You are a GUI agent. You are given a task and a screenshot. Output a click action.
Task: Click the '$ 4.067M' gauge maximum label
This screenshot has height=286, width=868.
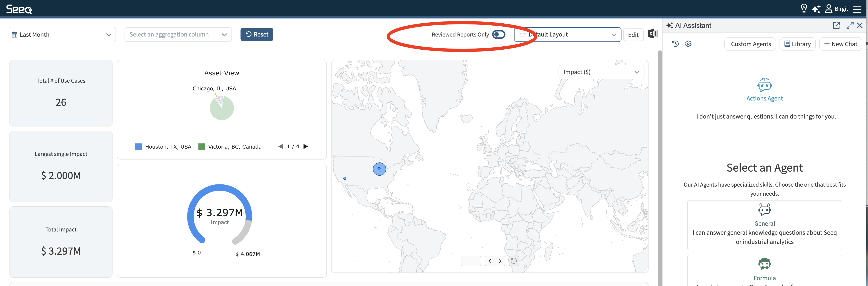pyautogui.click(x=248, y=254)
